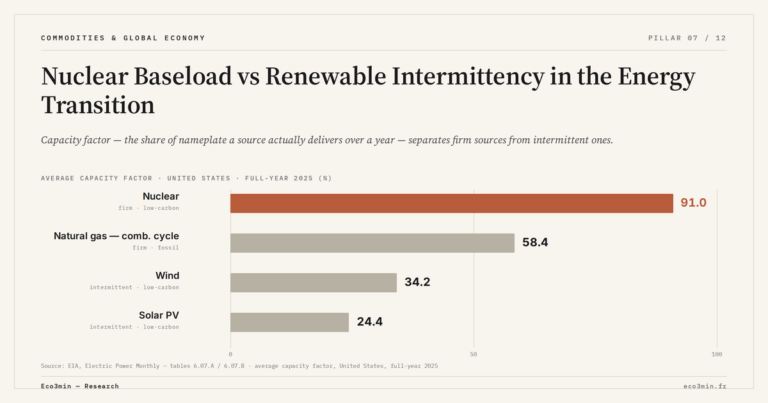Click the axis tick label 100
The height and width of the screenshot is (403, 768).
pos(717,354)
